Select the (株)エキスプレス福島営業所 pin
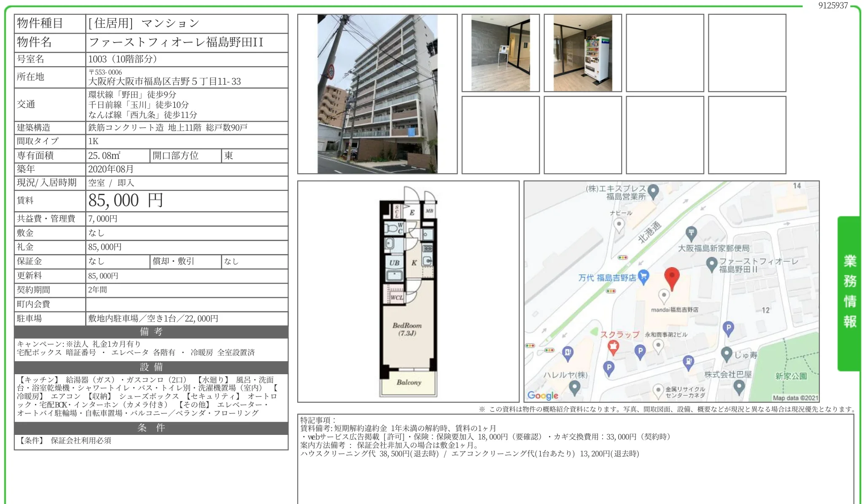The height and width of the screenshot is (504, 867). coord(653,191)
